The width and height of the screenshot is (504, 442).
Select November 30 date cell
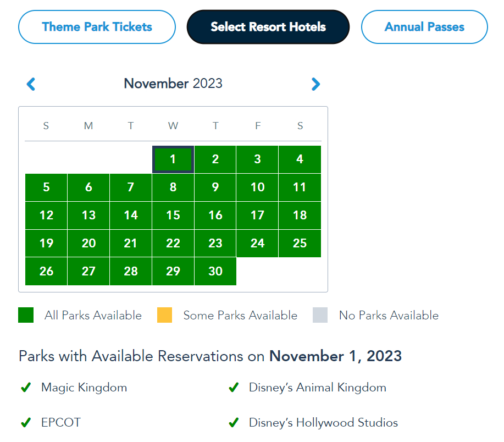click(x=215, y=272)
